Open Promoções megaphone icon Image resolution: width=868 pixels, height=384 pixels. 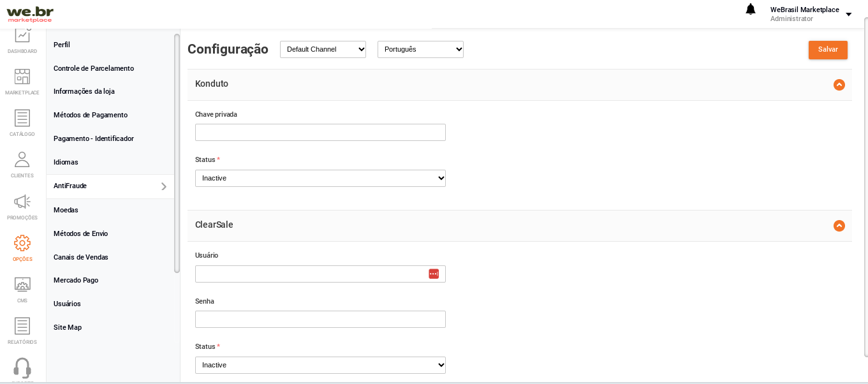pyautogui.click(x=22, y=202)
